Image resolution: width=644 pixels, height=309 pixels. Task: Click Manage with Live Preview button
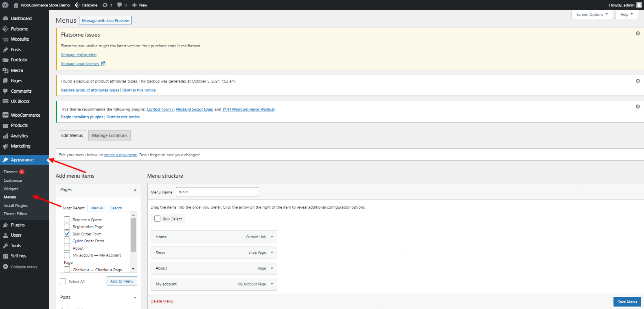(105, 20)
